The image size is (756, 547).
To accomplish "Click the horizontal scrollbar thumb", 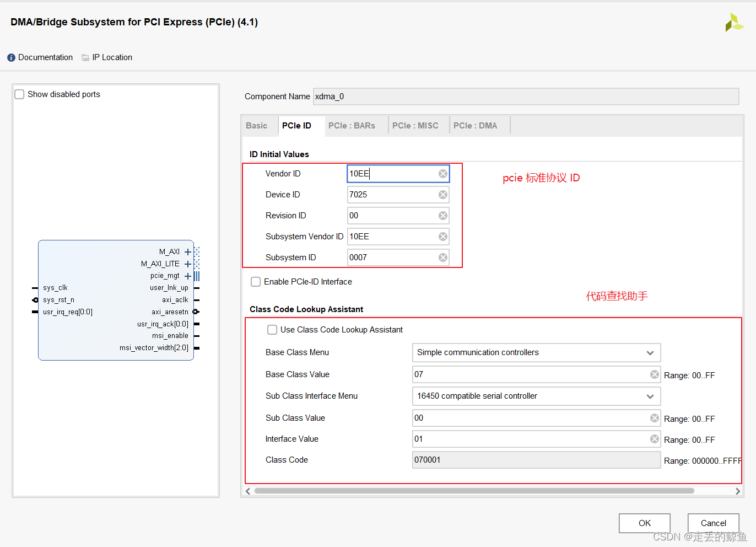I will click(x=474, y=491).
